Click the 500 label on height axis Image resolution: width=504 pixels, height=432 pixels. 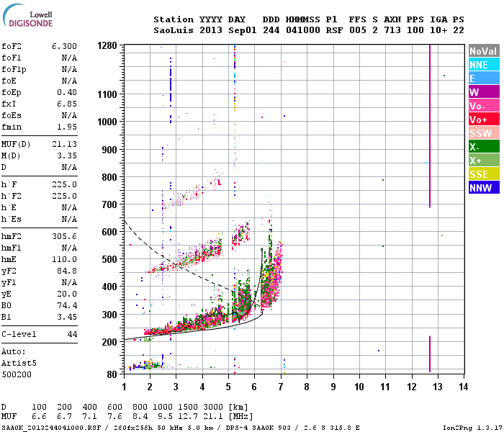(109, 259)
